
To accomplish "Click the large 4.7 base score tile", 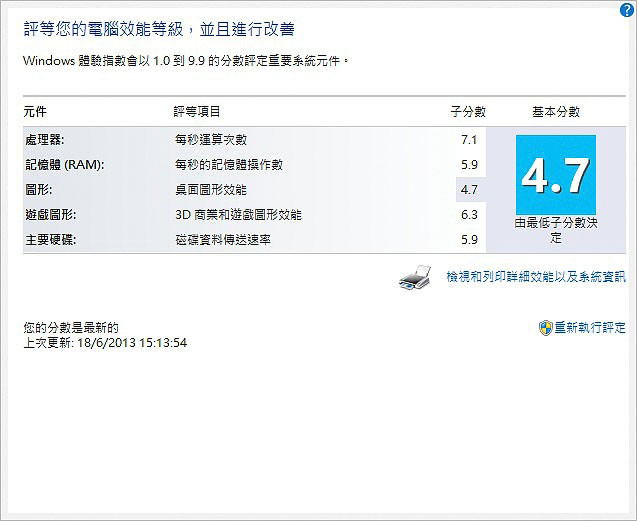I will (556, 175).
